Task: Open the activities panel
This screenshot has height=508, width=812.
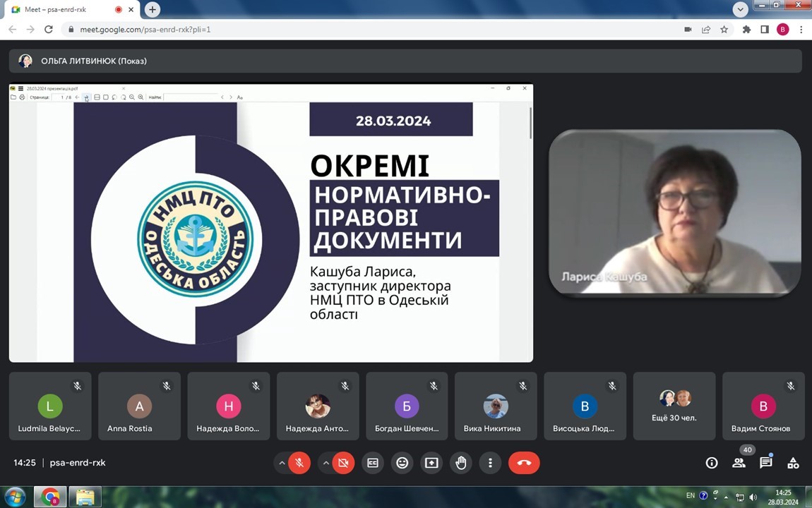Action: (x=793, y=463)
